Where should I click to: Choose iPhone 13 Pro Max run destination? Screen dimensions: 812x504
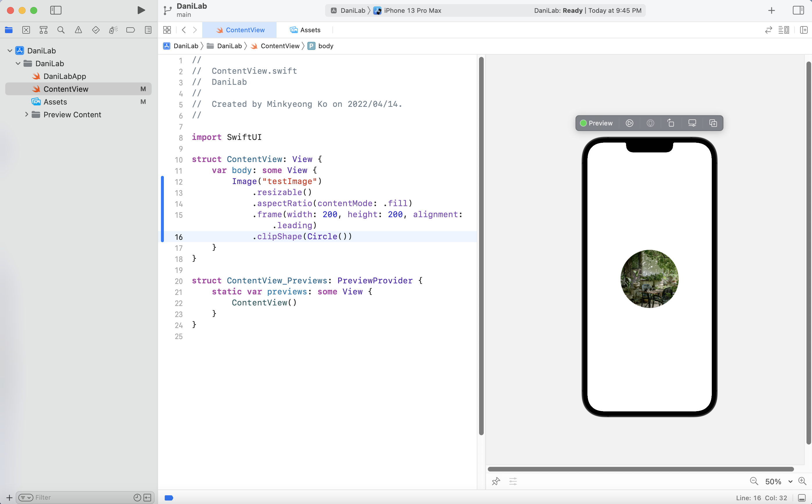412,10
